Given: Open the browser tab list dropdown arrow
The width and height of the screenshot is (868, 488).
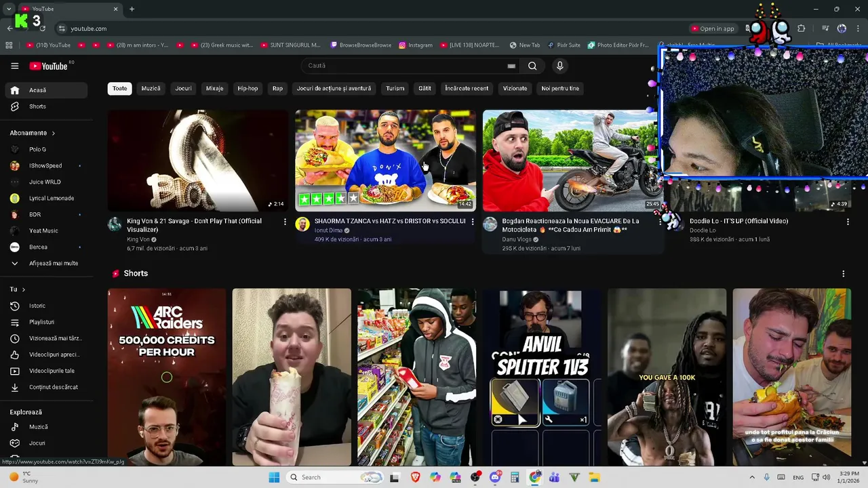Looking at the screenshot, I should click(9, 9).
